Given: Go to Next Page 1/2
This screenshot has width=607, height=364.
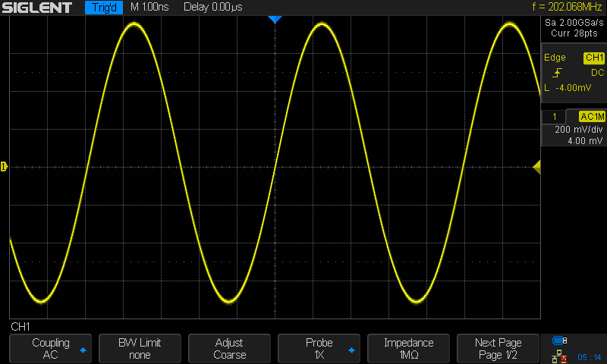Looking at the screenshot, I should 498,349.
